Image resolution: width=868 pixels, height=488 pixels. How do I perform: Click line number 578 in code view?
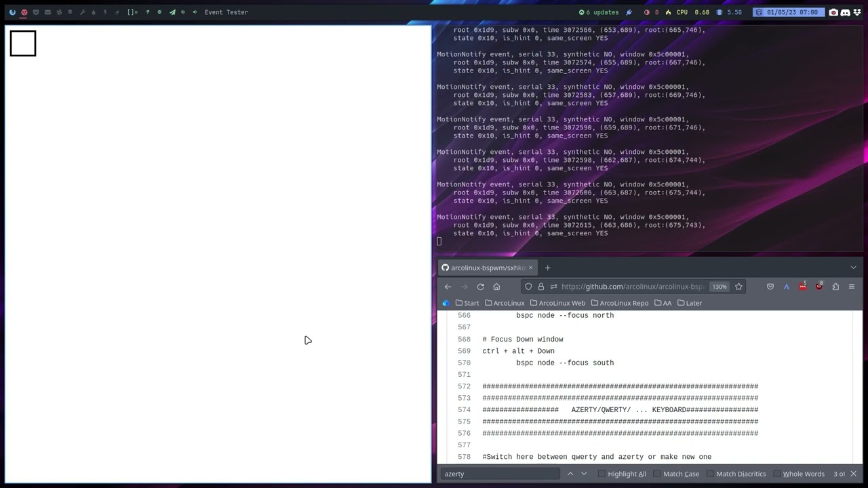coord(464,457)
